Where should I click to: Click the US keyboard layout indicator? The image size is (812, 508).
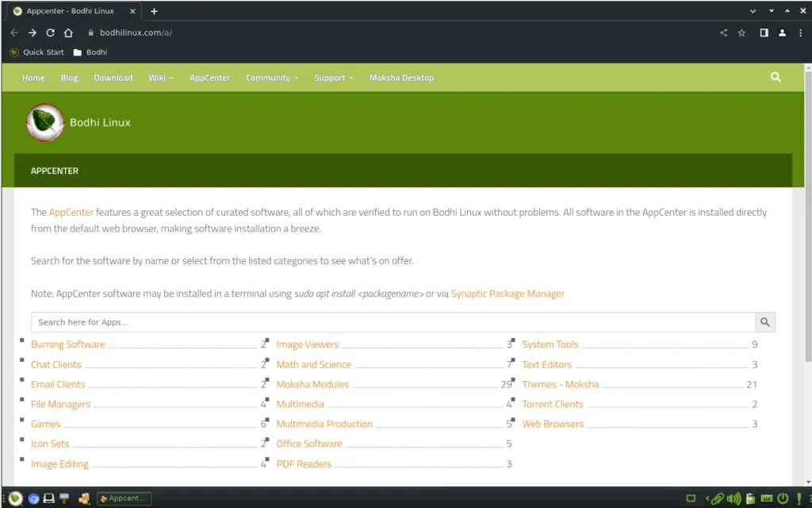point(767,498)
